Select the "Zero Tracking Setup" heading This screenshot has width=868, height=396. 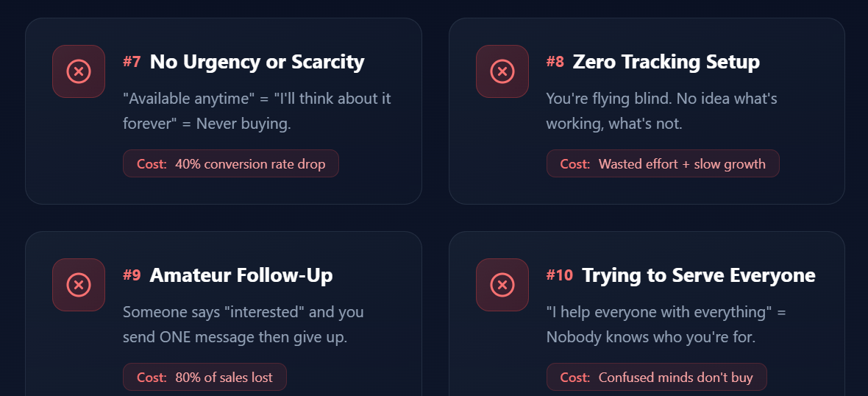[x=666, y=62]
